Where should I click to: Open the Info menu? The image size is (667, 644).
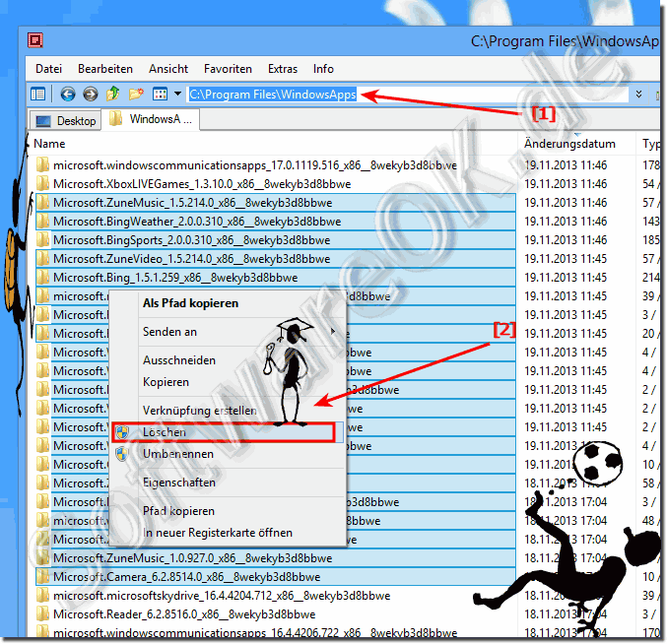coord(323,69)
